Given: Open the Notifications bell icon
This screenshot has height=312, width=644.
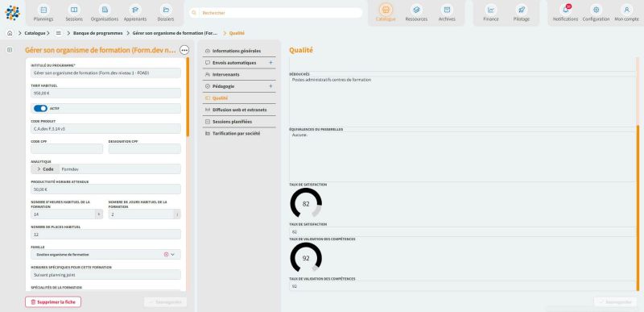Looking at the screenshot, I should 566,10.
